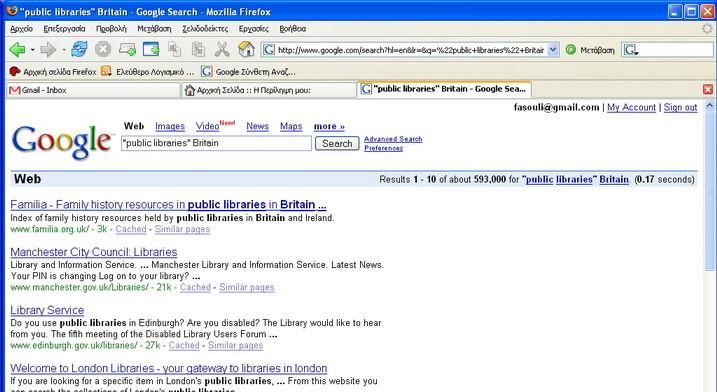Click the Google logo
The width and height of the screenshot is (717, 392).
pyautogui.click(x=62, y=142)
